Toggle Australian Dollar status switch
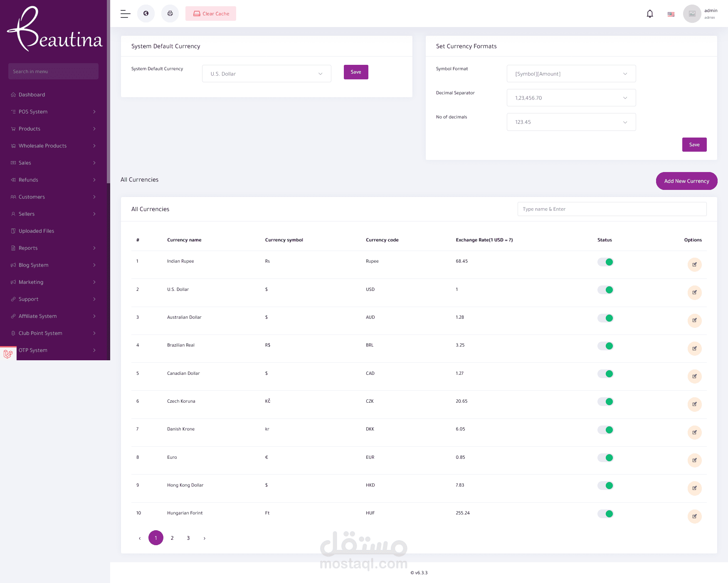This screenshot has height=583, width=728. tap(605, 318)
